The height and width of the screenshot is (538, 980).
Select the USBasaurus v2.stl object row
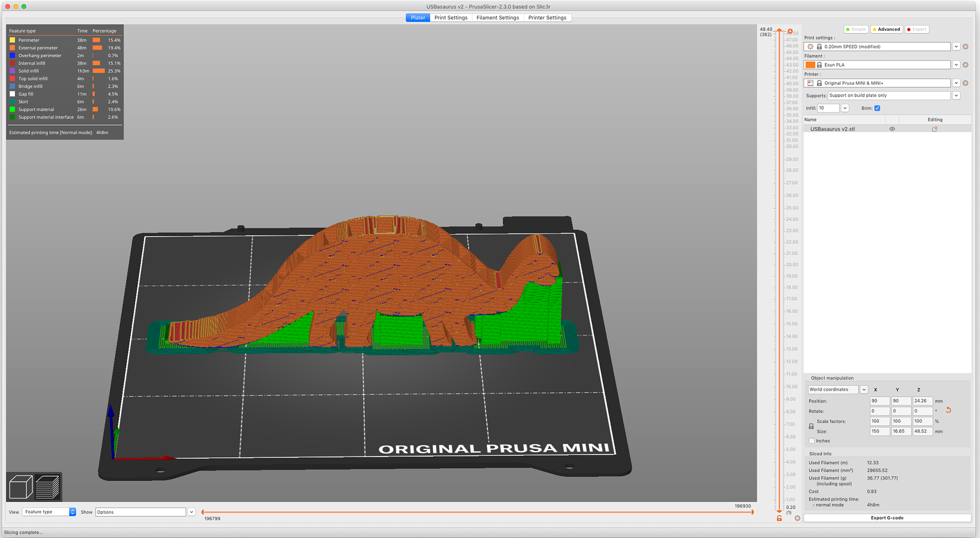887,129
